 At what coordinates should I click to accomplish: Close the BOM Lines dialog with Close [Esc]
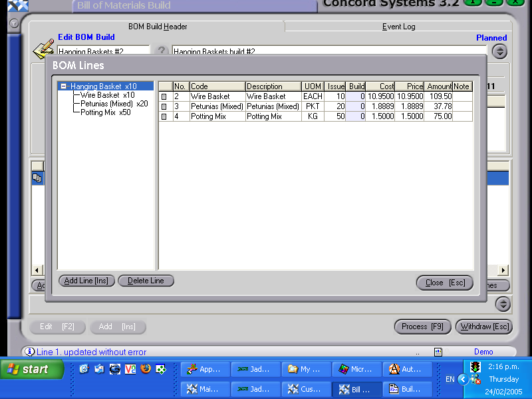[x=444, y=283]
